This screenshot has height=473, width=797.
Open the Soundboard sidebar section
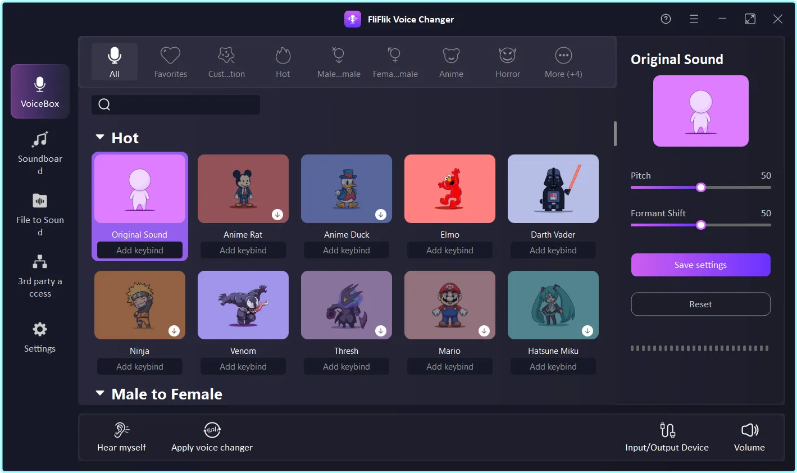(40, 152)
